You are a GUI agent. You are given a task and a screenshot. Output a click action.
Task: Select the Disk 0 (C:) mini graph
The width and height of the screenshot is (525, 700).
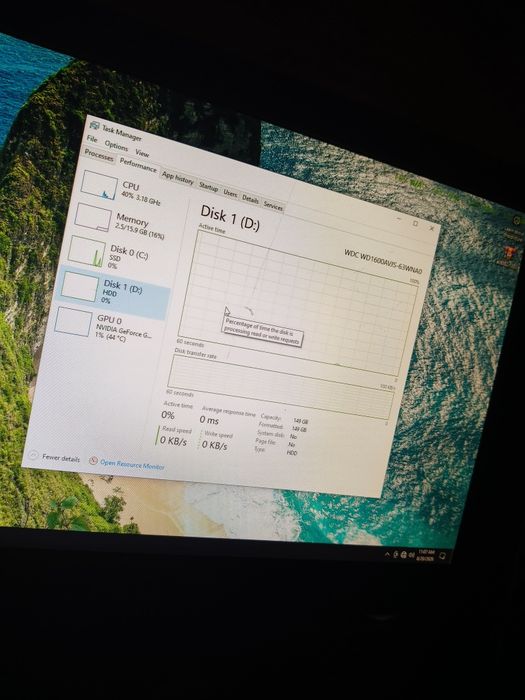[86, 250]
